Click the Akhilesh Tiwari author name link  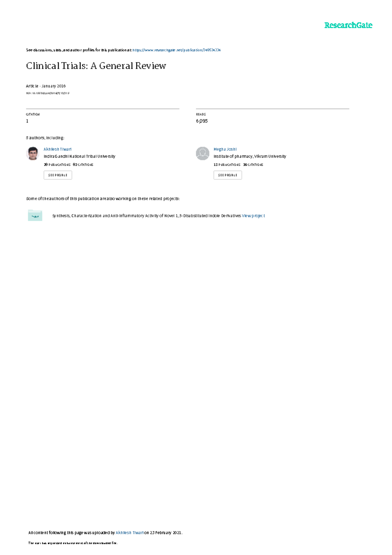coord(57,149)
